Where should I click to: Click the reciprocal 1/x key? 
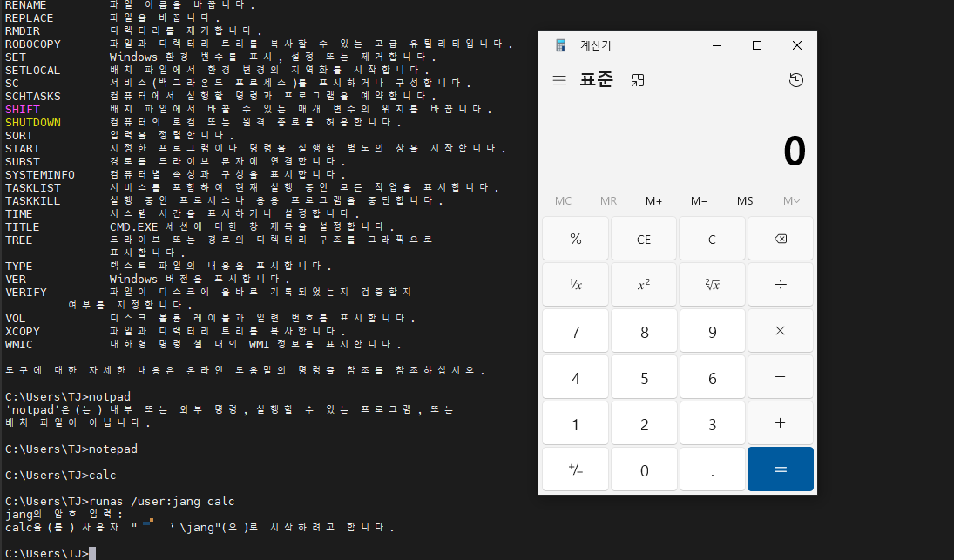pyautogui.click(x=576, y=285)
